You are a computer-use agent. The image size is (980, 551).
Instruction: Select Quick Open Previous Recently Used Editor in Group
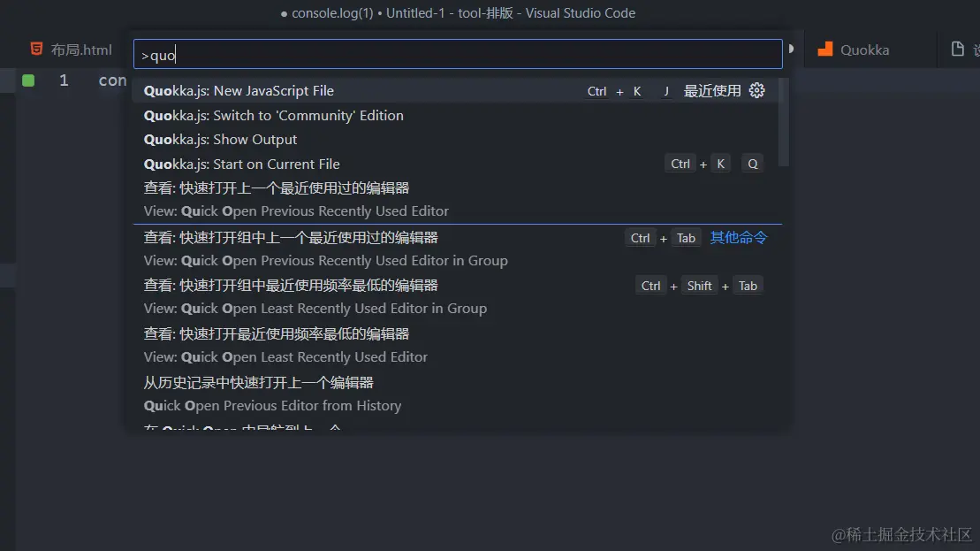(x=456, y=249)
